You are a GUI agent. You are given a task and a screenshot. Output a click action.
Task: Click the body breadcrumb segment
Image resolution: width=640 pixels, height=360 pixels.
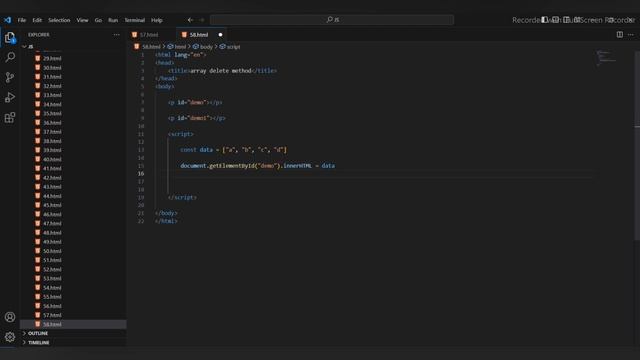206,47
